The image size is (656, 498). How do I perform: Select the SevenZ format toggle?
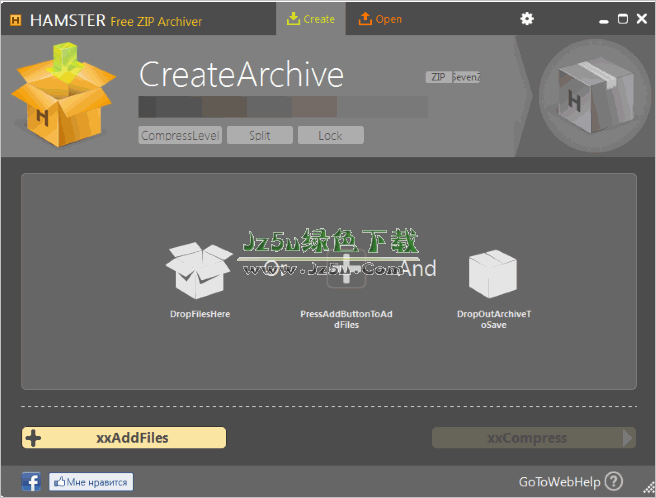pyautogui.click(x=466, y=77)
